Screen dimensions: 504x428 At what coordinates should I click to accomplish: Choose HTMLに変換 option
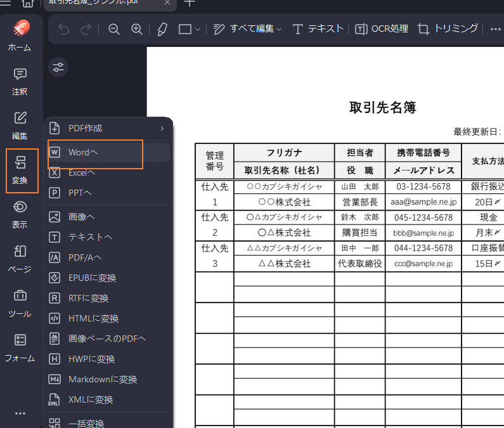[109, 319]
